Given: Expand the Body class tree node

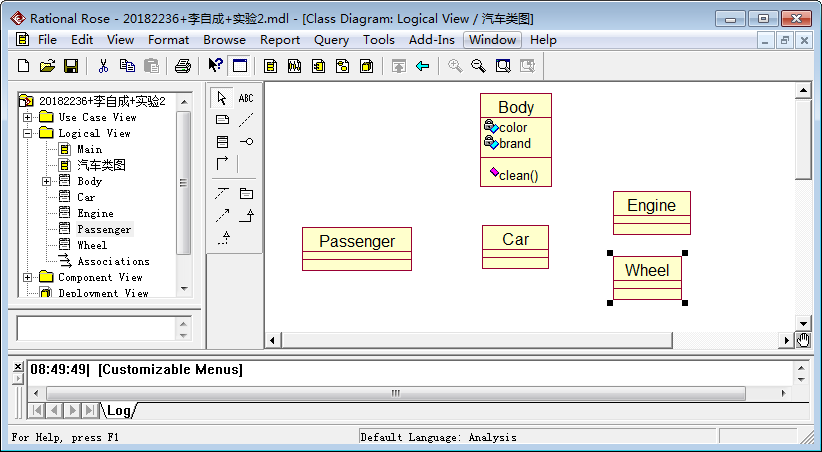Looking at the screenshot, I should [47, 181].
